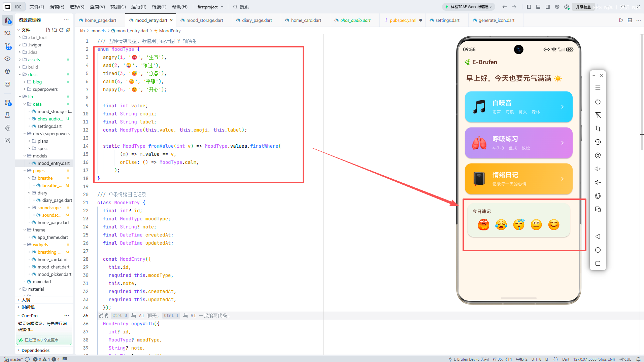Open the 情绪日记 card in app
This screenshot has height=362, width=644.
point(518,179)
